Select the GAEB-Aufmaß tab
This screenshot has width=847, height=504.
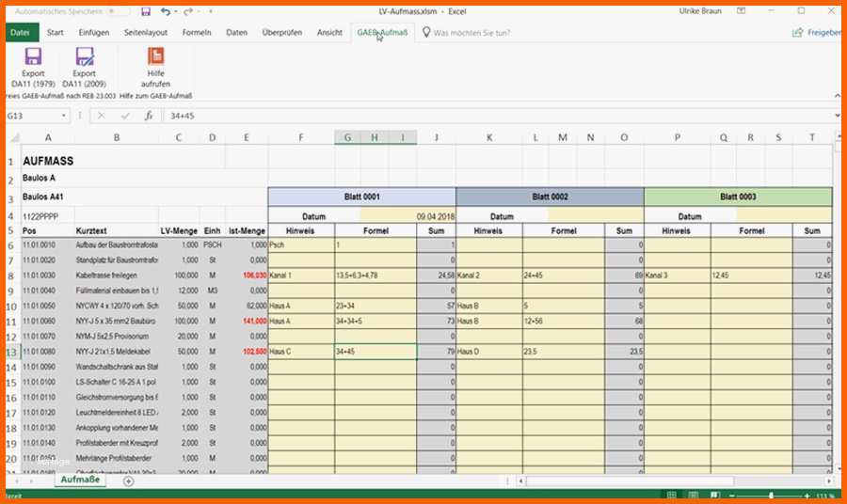tap(382, 32)
